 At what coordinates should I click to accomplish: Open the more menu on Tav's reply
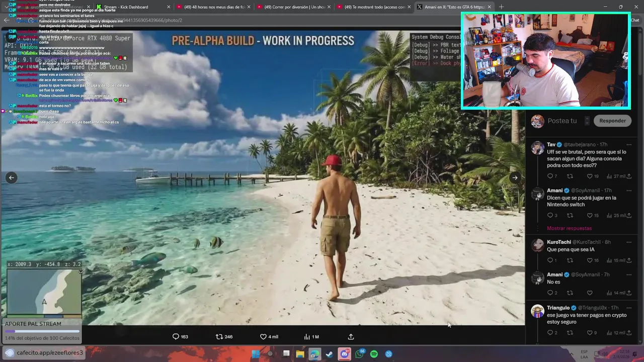click(628, 145)
